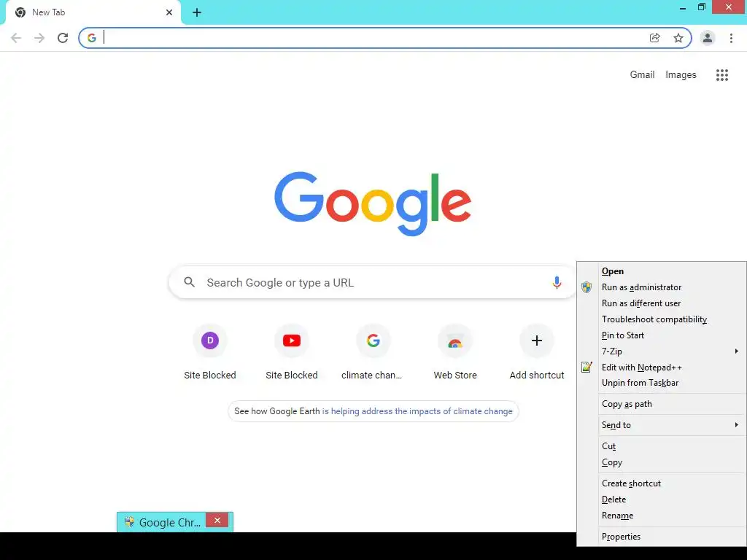Click the Google icon in address bar

[x=92, y=38]
